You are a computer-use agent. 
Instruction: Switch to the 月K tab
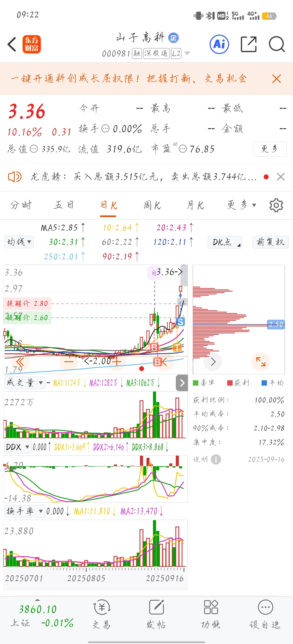[195, 205]
